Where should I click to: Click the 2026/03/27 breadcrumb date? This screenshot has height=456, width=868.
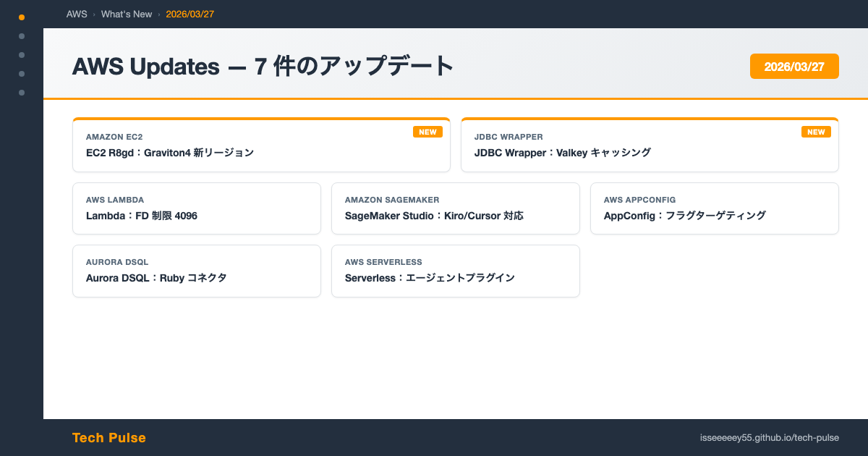(190, 14)
